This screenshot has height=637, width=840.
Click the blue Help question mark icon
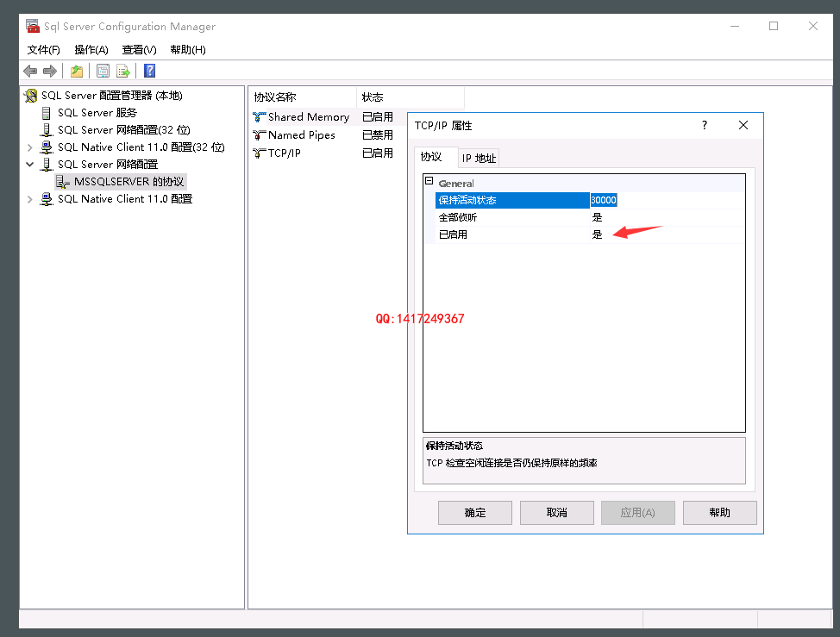149,71
